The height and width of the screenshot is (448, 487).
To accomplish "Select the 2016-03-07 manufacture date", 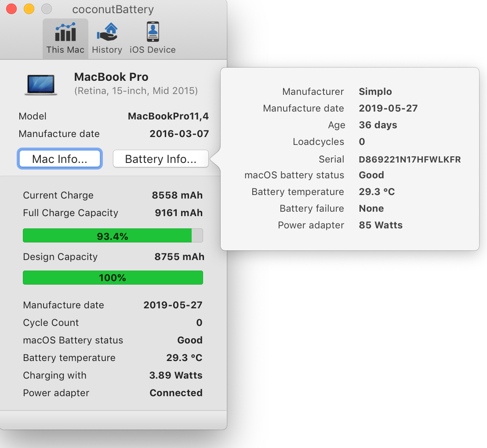I will tap(179, 134).
